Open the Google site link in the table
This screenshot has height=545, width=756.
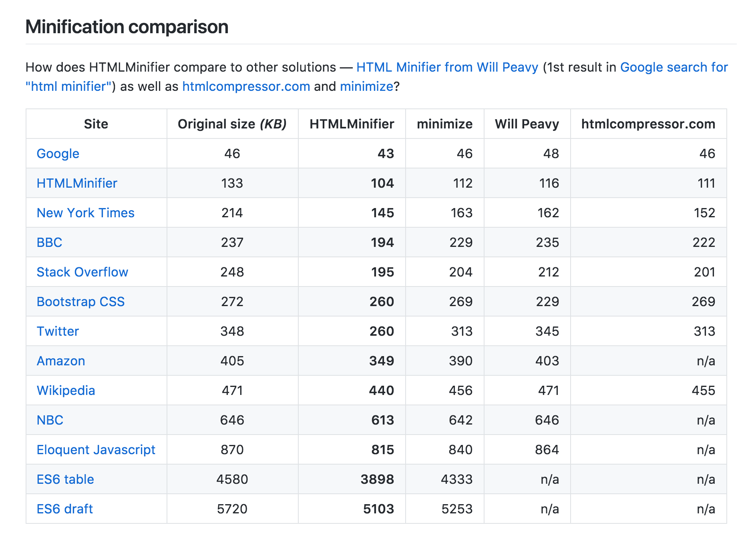pos(58,154)
